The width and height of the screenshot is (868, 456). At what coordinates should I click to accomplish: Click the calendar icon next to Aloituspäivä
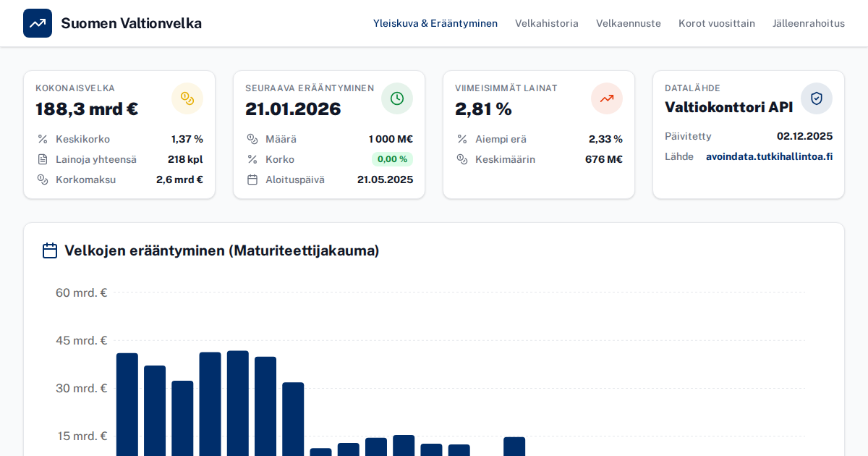(252, 180)
